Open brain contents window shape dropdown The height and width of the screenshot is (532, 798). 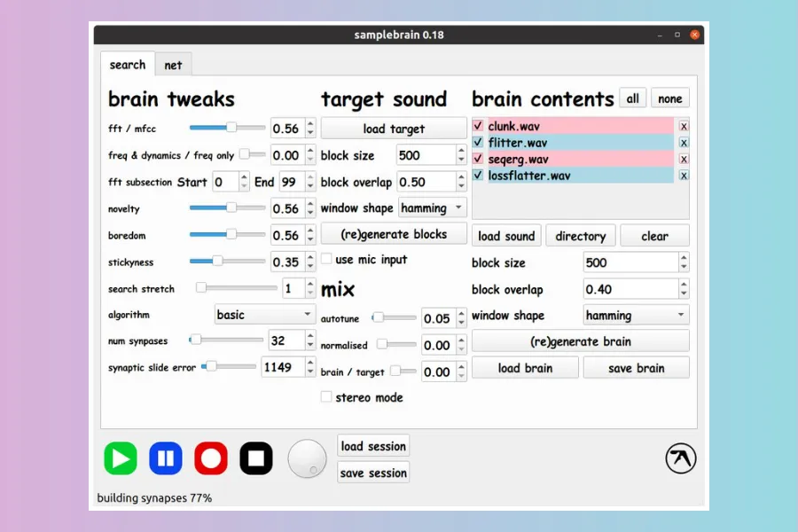click(x=636, y=316)
